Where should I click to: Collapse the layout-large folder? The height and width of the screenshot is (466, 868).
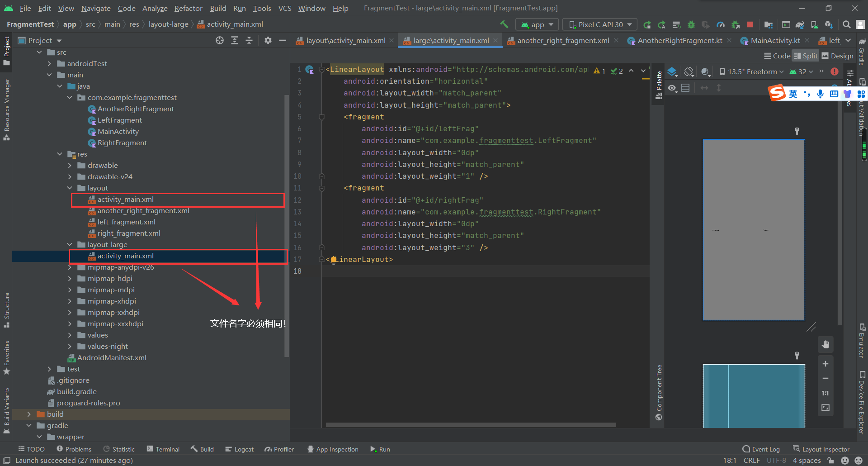click(x=70, y=244)
